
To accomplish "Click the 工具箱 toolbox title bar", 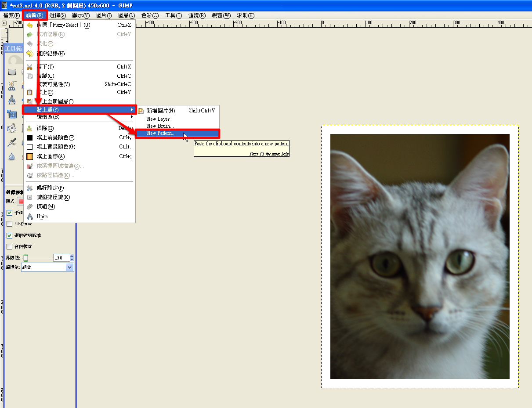I will tap(14, 48).
